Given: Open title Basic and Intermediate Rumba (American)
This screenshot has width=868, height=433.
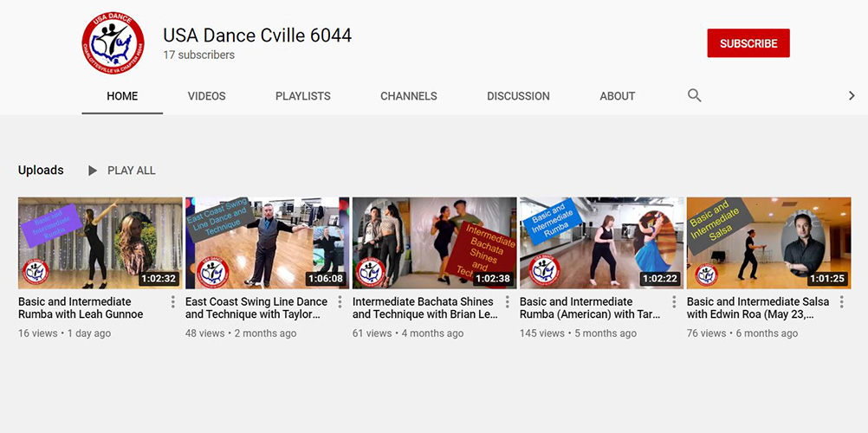Looking at the screenshot, I should (590, 307).
